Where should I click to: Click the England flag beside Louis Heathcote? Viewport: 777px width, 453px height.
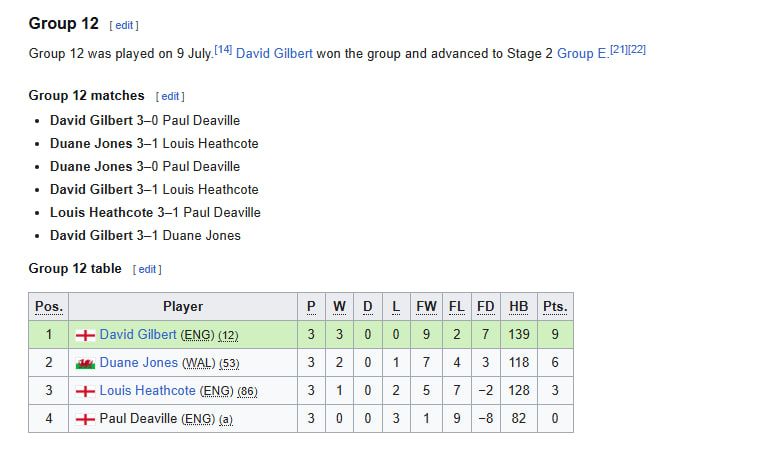pos(85,392)
